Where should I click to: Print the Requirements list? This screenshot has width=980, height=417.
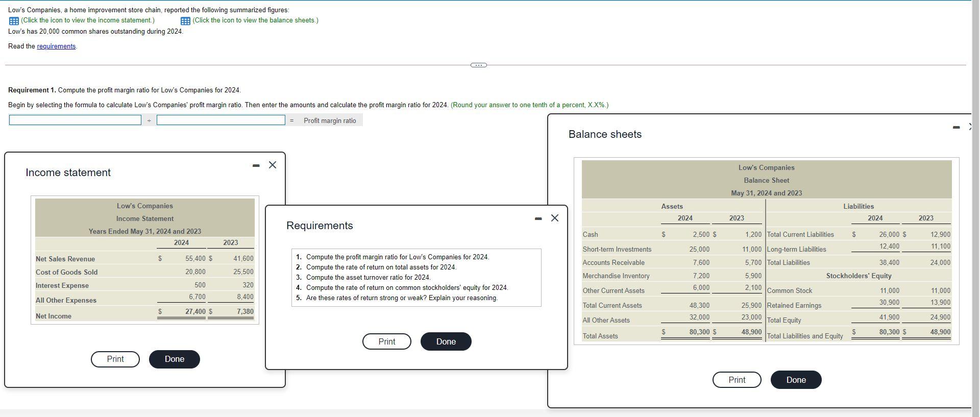[387, 342]
